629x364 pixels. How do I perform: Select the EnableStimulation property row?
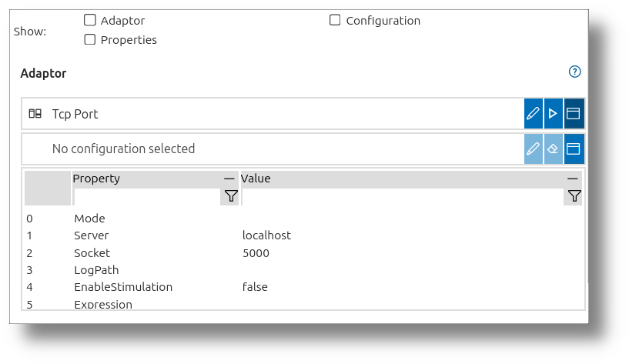tap(303, 286)
